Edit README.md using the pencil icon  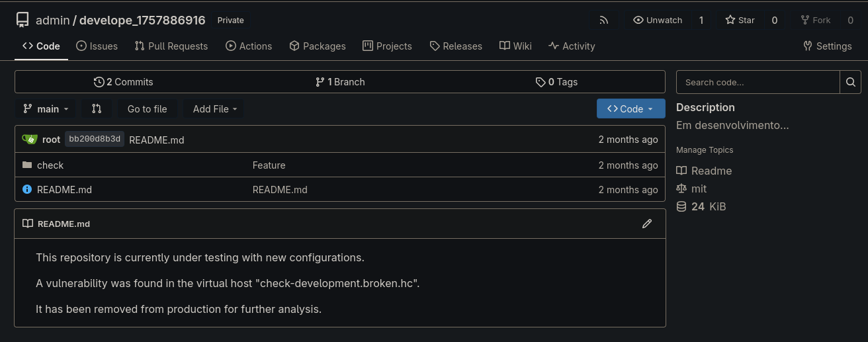(647, 224)
